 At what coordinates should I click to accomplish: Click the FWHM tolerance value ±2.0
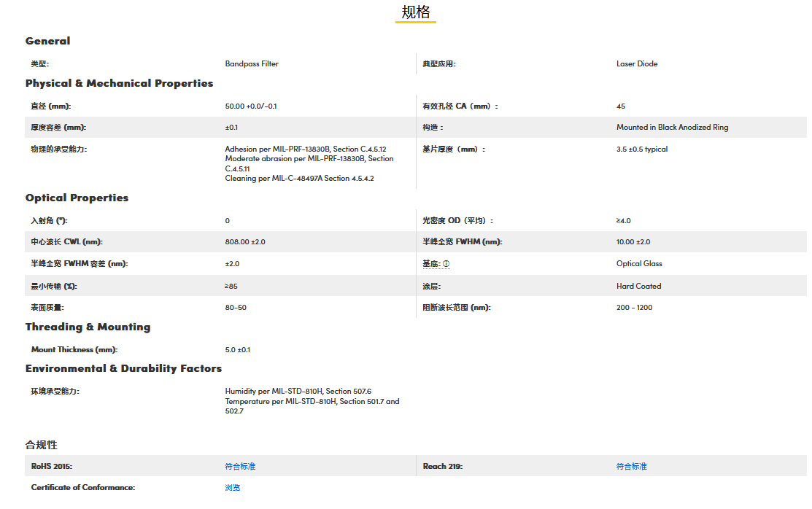click(232, 264)
